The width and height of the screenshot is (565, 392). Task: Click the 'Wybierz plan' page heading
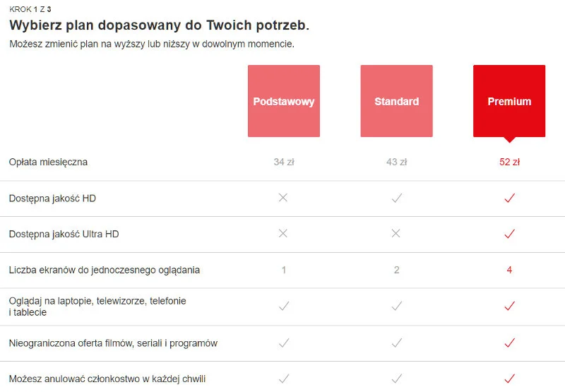pyautogui.click(x=159, y=25)
